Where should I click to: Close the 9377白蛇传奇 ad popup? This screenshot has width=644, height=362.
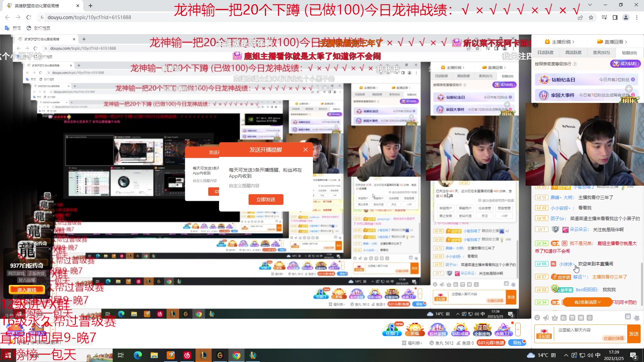click(x=50, y=249)
